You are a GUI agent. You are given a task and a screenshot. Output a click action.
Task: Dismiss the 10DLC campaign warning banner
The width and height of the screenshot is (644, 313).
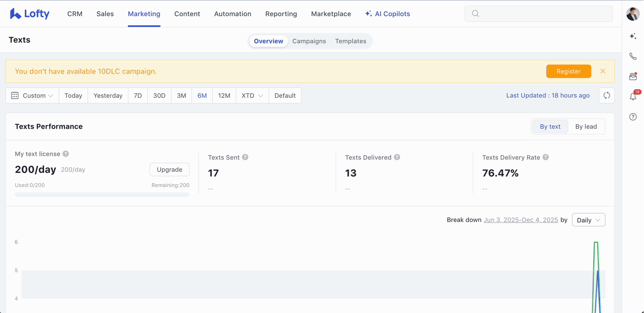click(603, 71)
